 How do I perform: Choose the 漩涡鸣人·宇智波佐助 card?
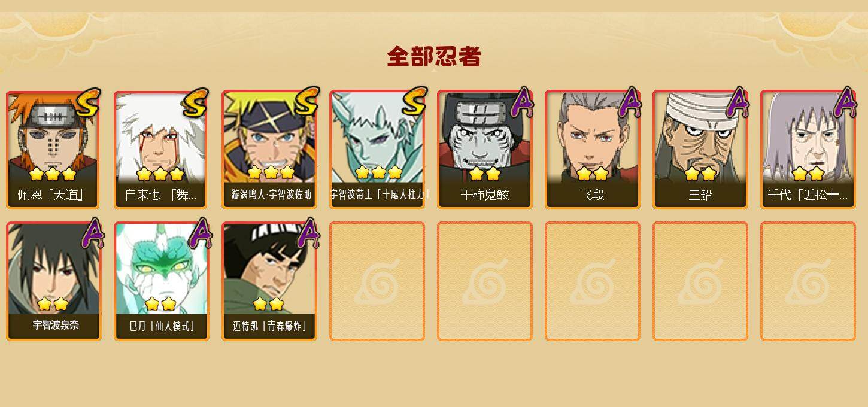269,150
